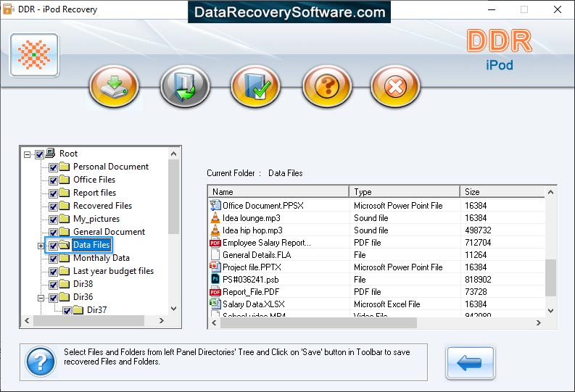Click the orange exit X toolbar icon

tap(395, 86)
